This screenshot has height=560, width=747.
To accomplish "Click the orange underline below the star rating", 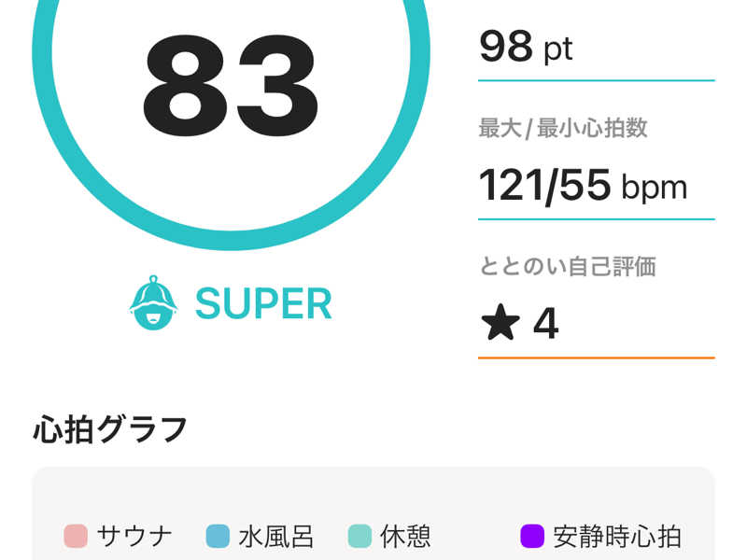I will pos(596,357).
